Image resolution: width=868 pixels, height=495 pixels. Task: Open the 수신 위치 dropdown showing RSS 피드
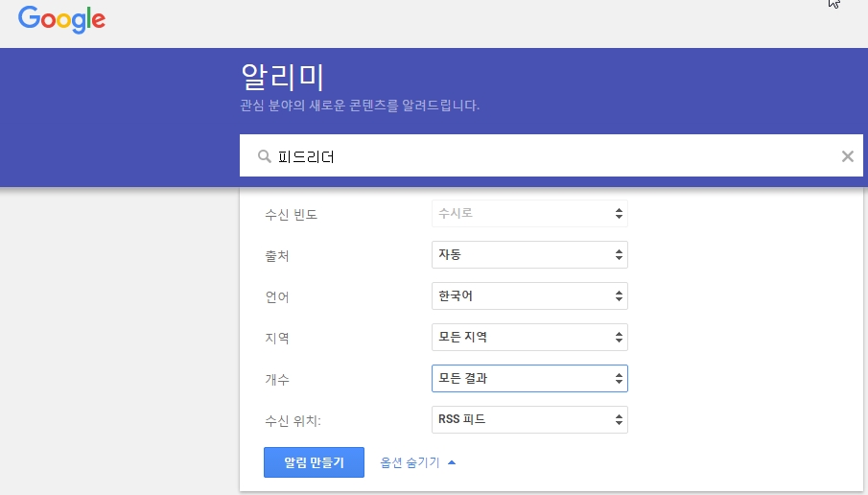pos(529,420)
